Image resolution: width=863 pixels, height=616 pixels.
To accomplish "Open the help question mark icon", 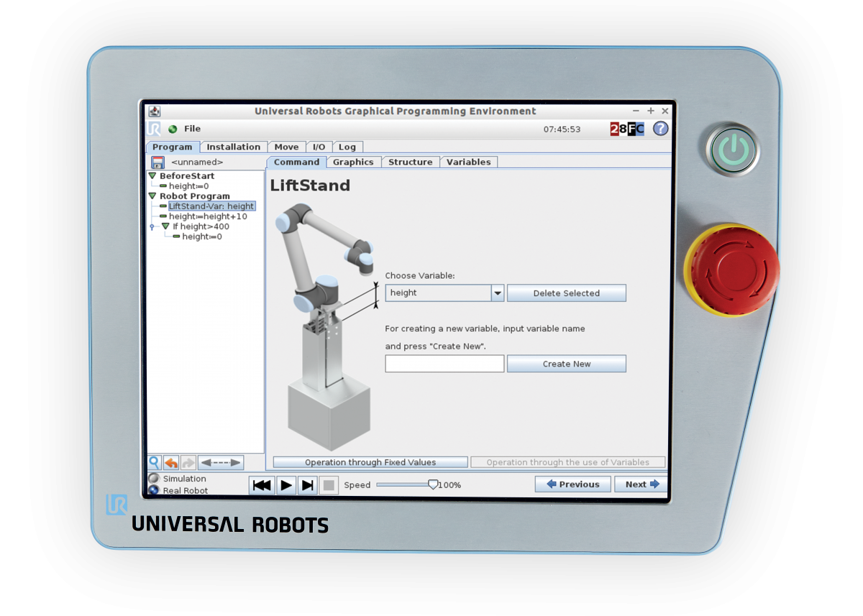I will coord(660,129).
